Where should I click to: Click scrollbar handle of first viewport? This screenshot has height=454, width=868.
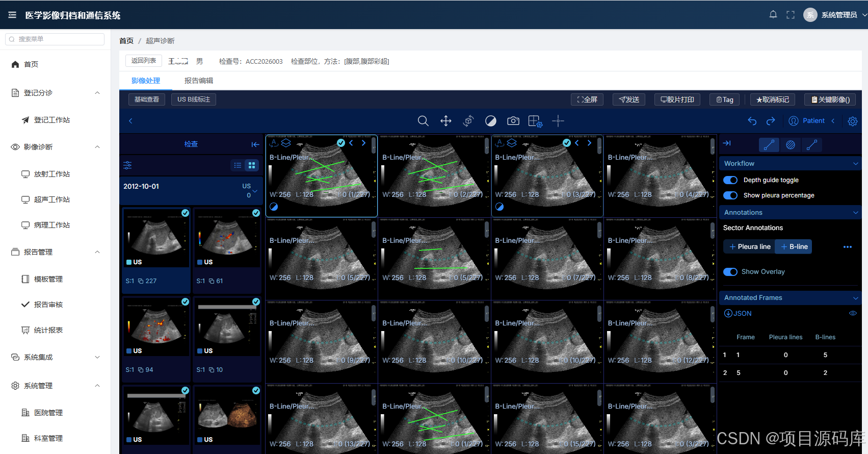pos(374,145)
